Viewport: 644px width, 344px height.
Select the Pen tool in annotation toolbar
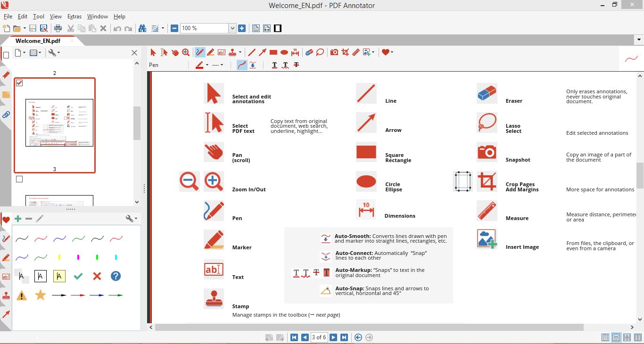(x=200, y=52)
